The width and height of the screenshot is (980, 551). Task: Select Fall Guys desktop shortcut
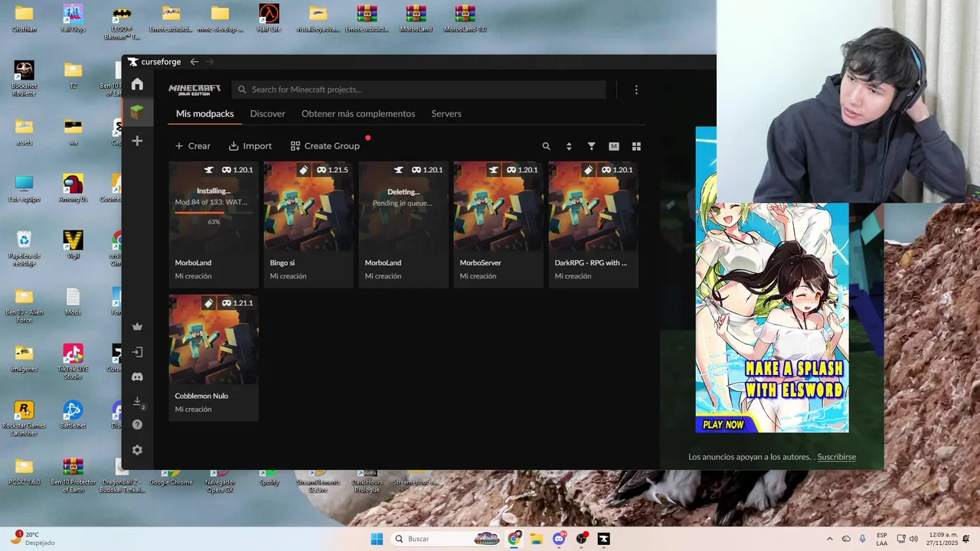(x=73, y=18)
